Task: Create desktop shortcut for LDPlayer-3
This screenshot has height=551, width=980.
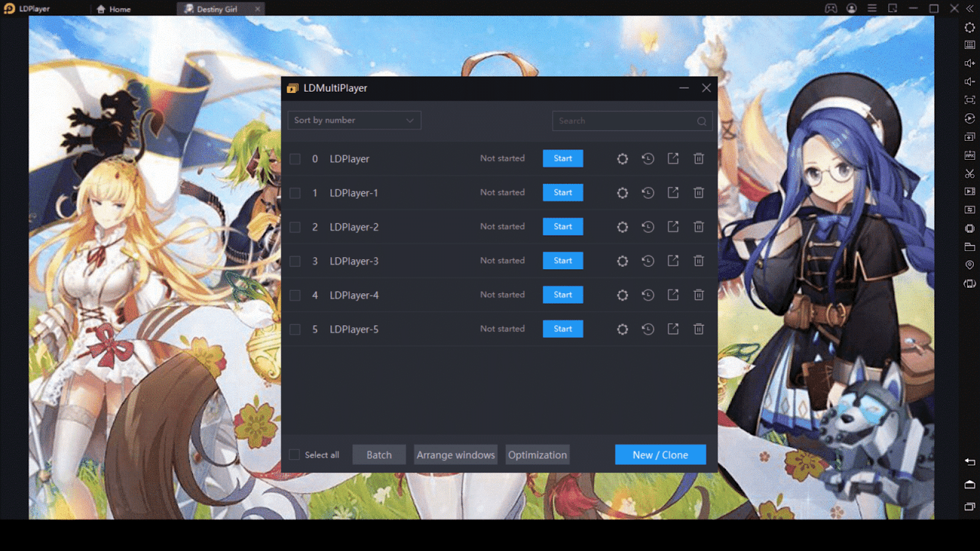Action: click(x=673, y=261)
